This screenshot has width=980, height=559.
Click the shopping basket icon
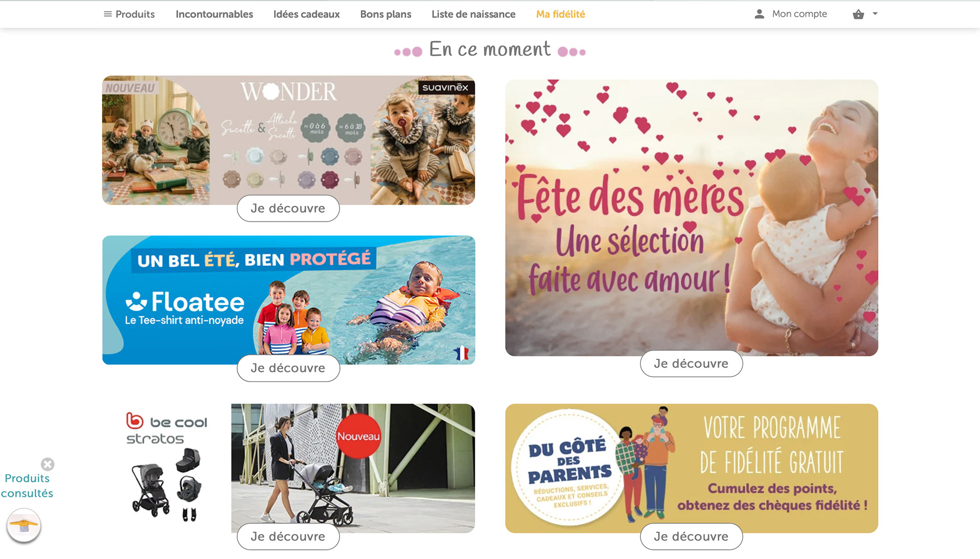(x=858, y=14)
